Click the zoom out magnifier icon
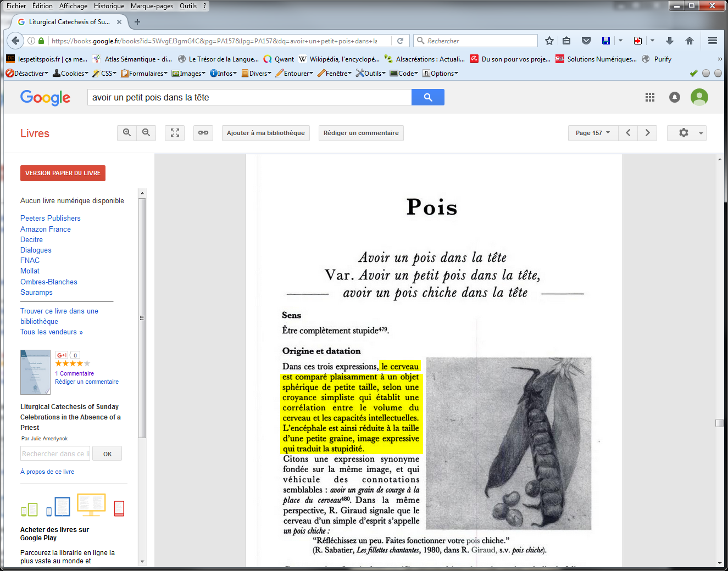 point(146,133)
